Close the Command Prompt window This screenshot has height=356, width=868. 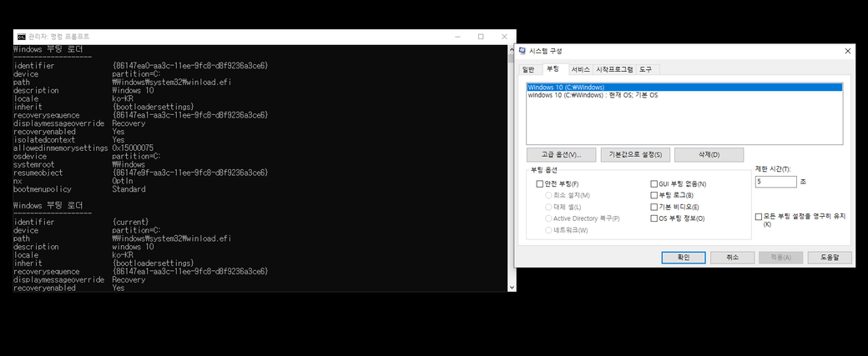[504, 37]
